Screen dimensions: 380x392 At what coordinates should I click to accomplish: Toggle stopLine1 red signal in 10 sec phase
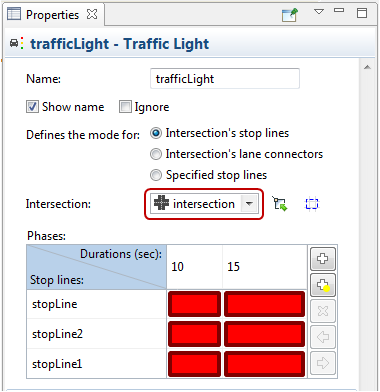(194, 364)
